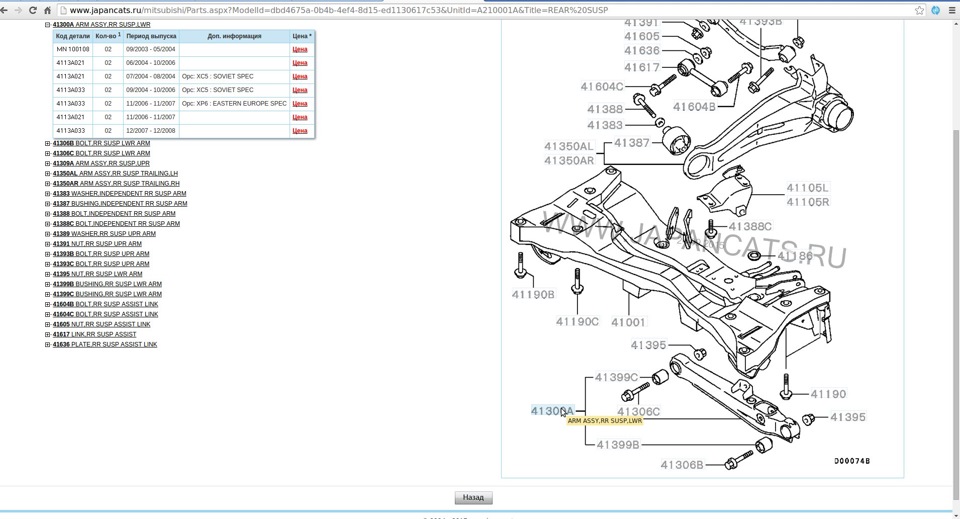The height and width of the screenshot is (519, 960).
Task: Click the 41350AR label in the diagram
Action: (569, 160)
